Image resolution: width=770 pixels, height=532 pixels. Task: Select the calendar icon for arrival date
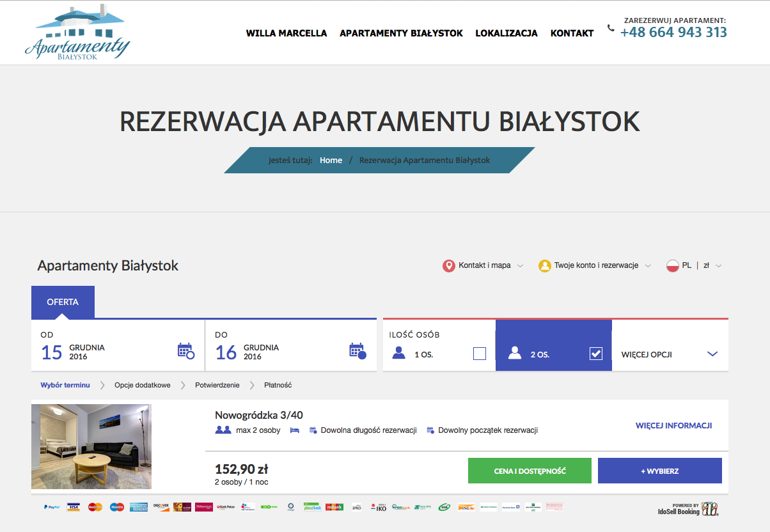coord(185,350)
